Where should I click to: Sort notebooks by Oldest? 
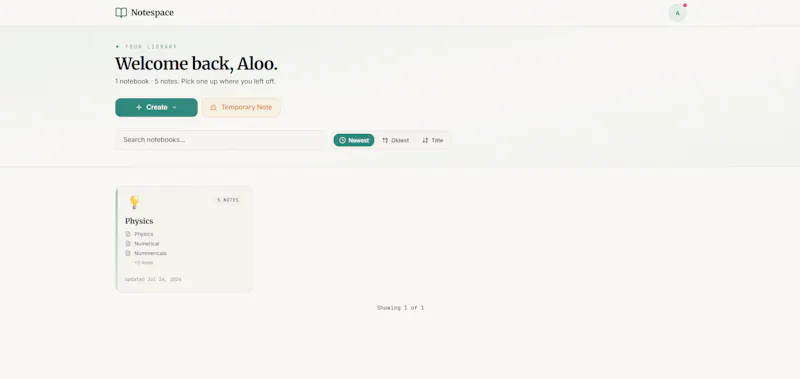(395, 140)
